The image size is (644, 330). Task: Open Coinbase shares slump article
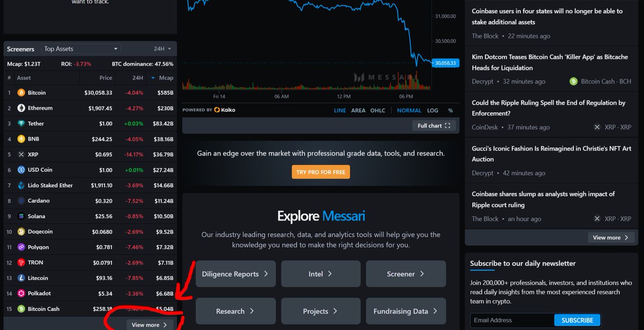[543, 199]
